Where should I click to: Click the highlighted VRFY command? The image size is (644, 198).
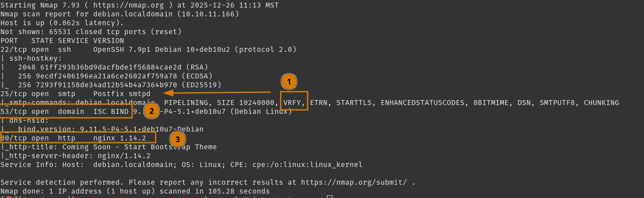point(293,103)
